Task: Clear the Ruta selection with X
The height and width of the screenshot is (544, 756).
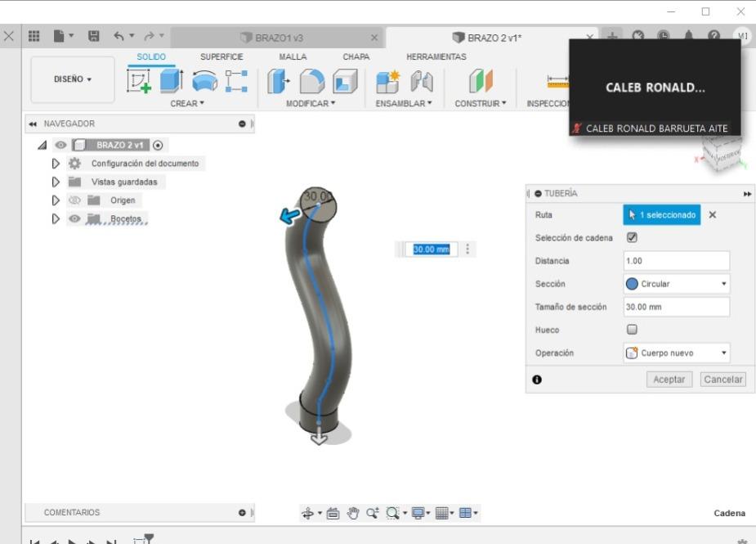Action: tap(712, 215)
